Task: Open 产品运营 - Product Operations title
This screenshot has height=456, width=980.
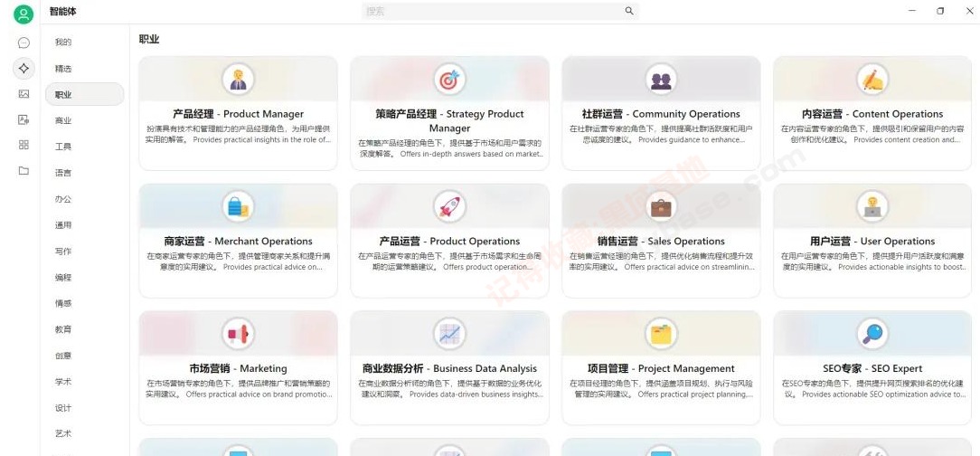Action: click(449, 241)
